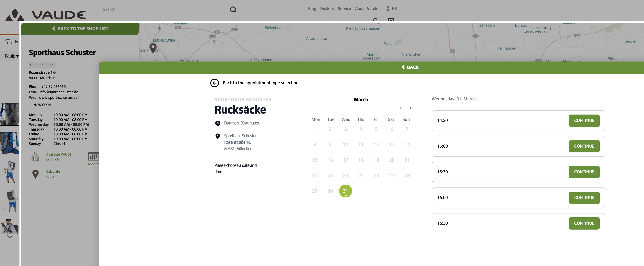Click the address pin icon under Rucksäcke

217,136
